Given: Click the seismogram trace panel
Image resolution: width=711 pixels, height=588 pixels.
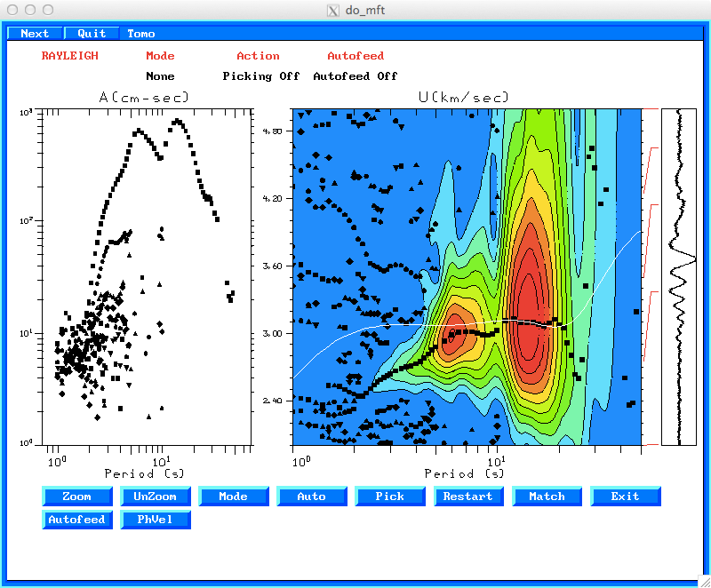Looking at the screenshot, I should coord(679,277).
